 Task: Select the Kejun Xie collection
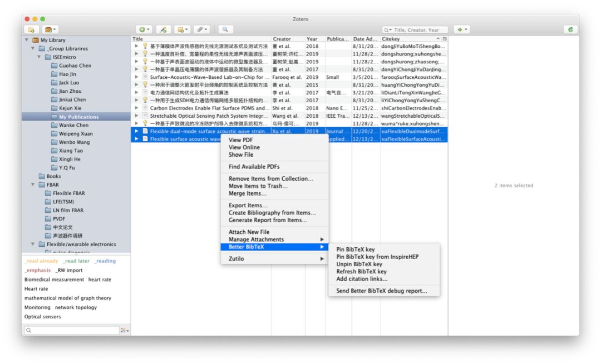(70, 108)
